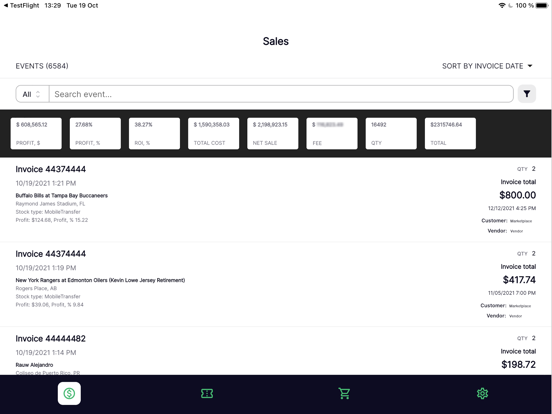Click the $800.00 invoice total
The image size is (552, 414).
[518, 195]
